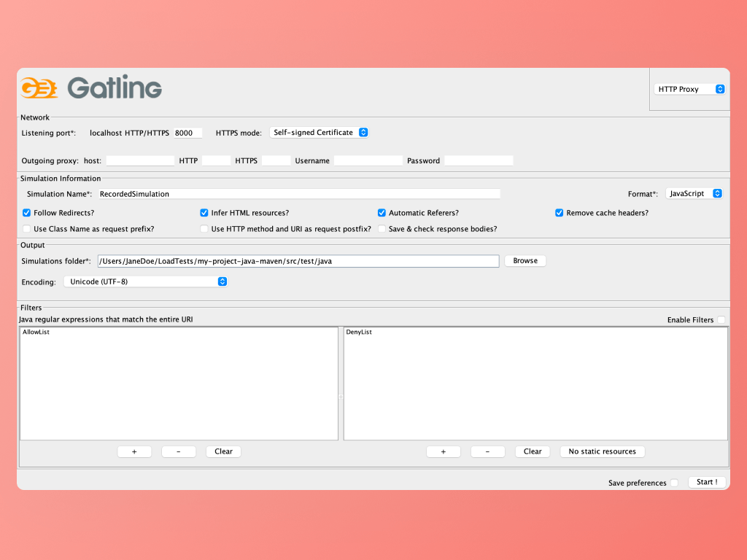747x560 pixels.
Task: Click the split divider handle between lists
Action: [341, 396]
